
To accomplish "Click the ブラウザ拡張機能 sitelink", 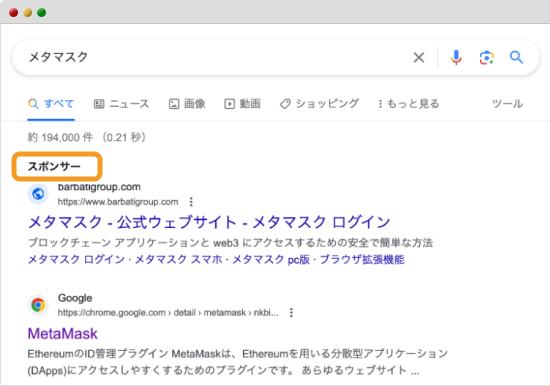I will point(362,260).
